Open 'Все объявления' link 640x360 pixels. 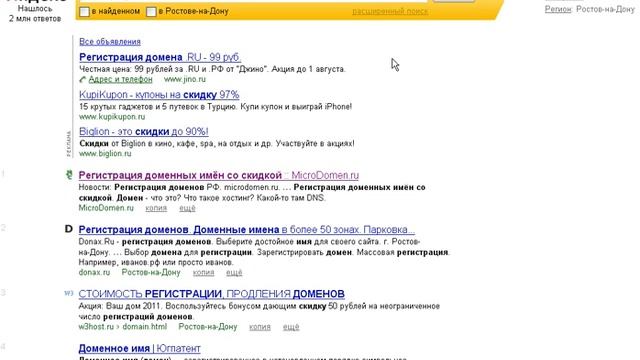(x=110, y=42)
